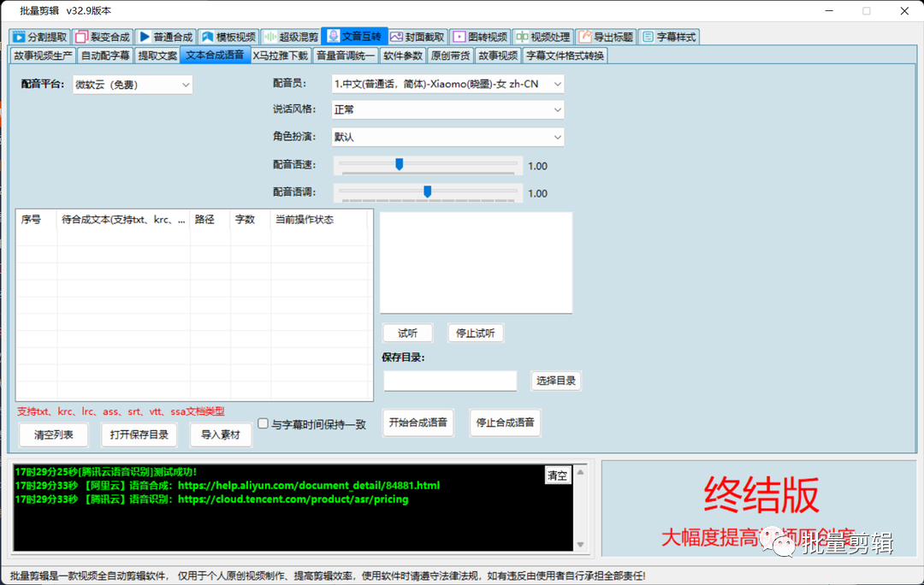Adjust the 配音语速 slider handle

[x=399, y=164]
